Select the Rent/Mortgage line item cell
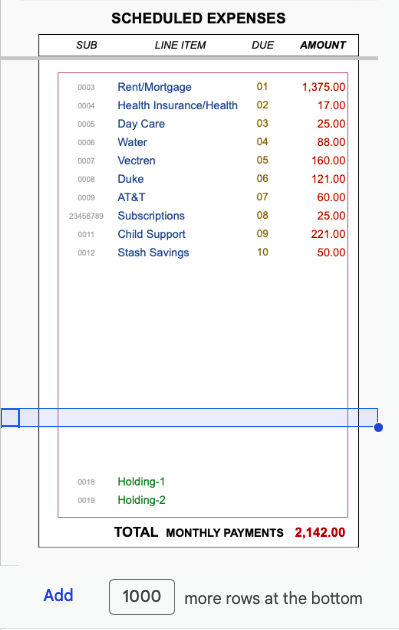The height and width of the screenshot is (630, 399). click(154, 87)
